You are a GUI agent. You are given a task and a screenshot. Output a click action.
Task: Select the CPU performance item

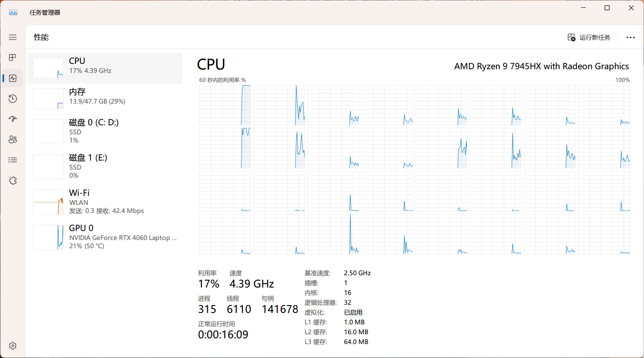pos(105,68)
